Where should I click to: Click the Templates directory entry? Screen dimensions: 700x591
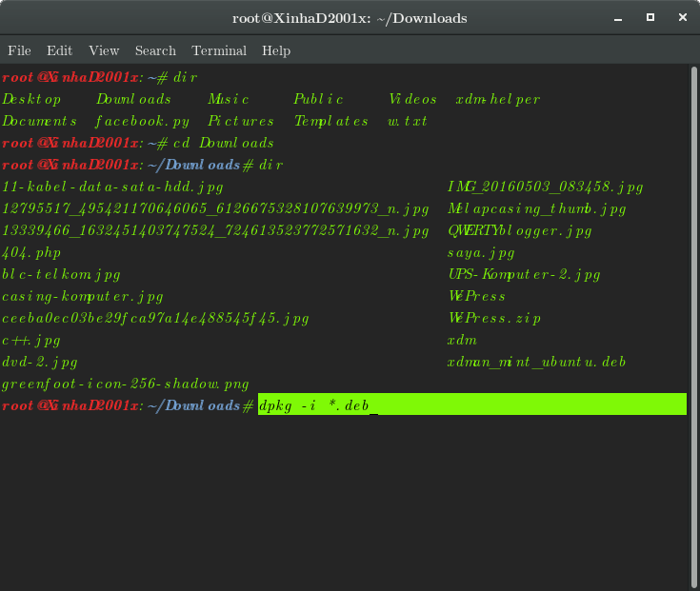click(330, 121)
